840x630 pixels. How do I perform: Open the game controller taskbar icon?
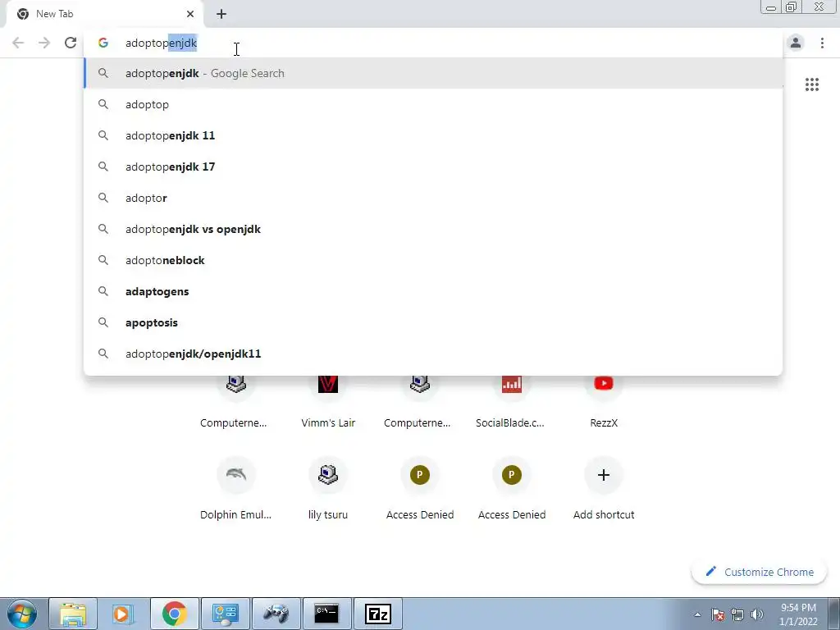click(276, 614)
